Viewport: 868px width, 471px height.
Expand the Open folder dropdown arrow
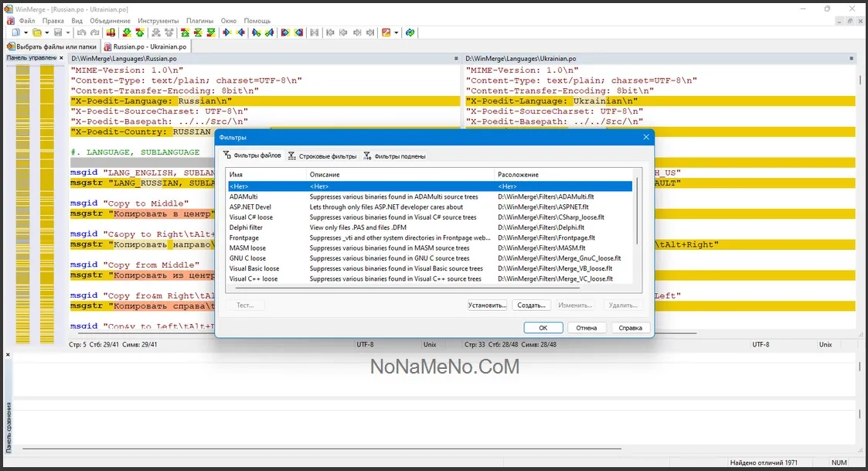click(x=46, y=32)
